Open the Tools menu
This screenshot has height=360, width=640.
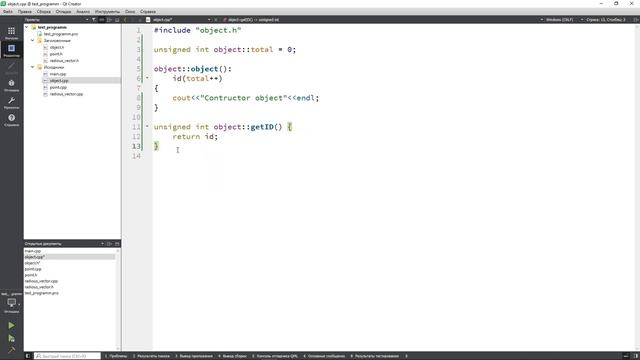tap(107, 12)
